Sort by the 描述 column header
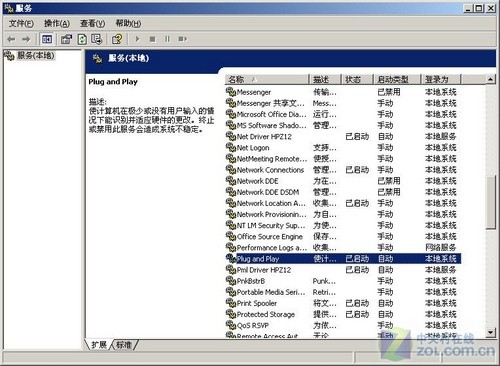Viewport: 500px width, 366px height. [x=326, y=79]
